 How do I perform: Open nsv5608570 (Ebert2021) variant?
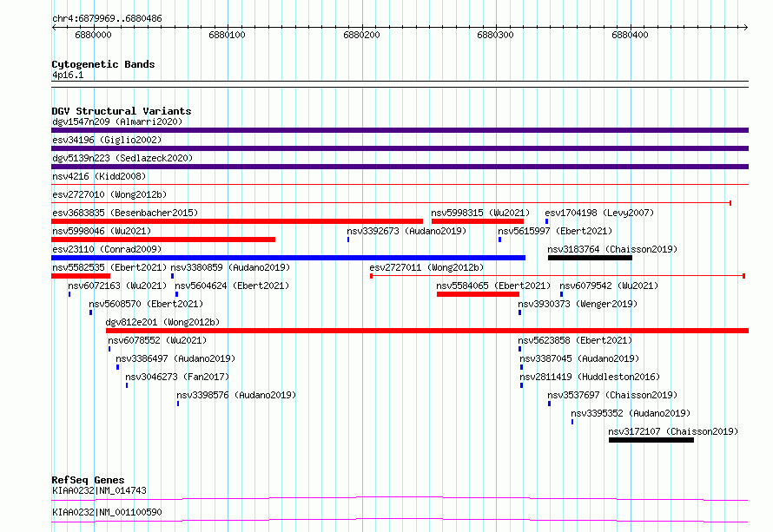coord(146,304)
